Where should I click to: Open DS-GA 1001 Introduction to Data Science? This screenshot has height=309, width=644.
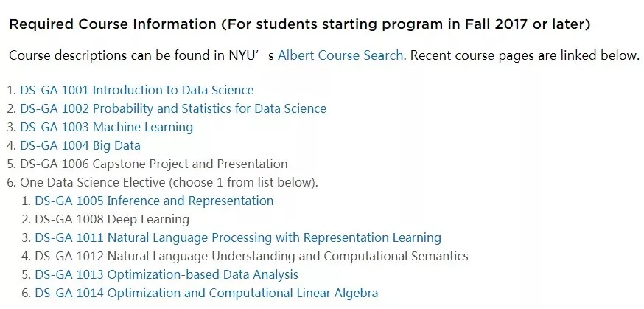(136, 90)
